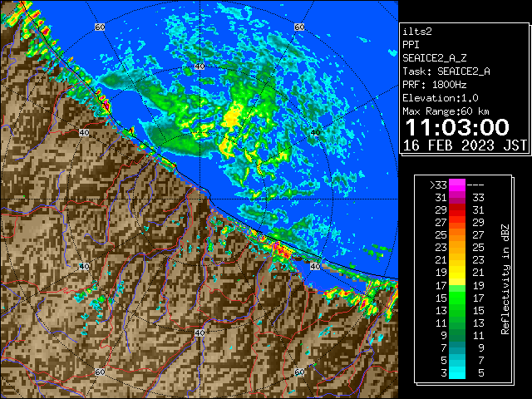532x399 pixels.
Task: Click the 'Task: SEAICE2_A' line
Action: click(x=446, y=71)
